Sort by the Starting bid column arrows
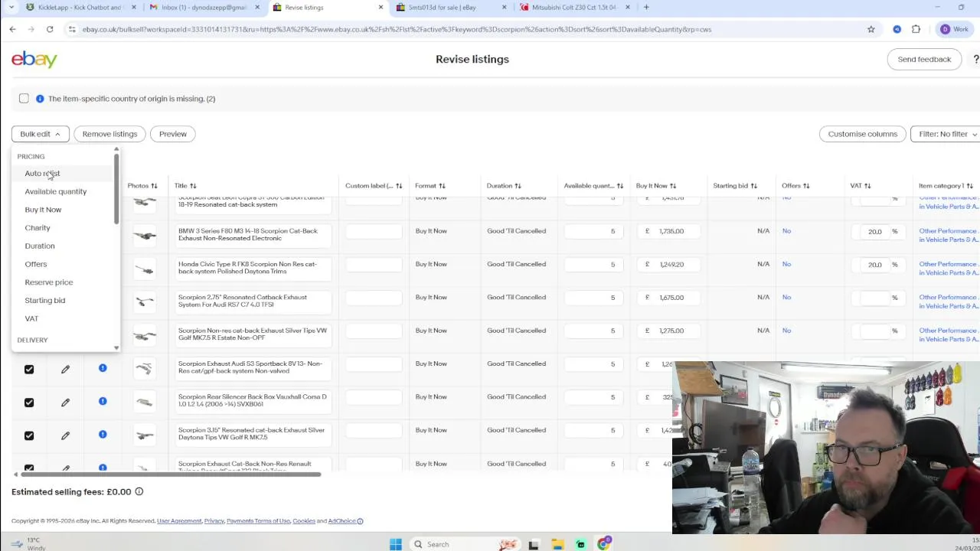This screenshot has height=551, width=980. [753, 186]
